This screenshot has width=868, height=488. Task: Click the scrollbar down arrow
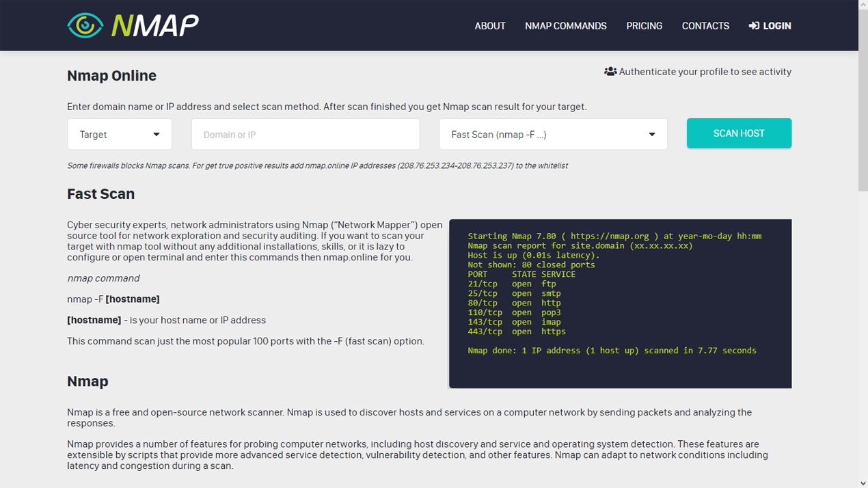click(x=863, y=483)
